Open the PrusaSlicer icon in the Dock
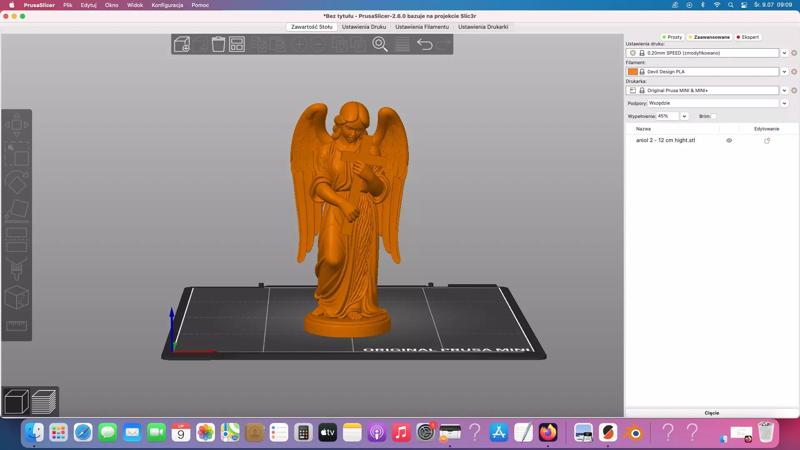The width and height of the screenshot is (800, 450). (608, 433)
